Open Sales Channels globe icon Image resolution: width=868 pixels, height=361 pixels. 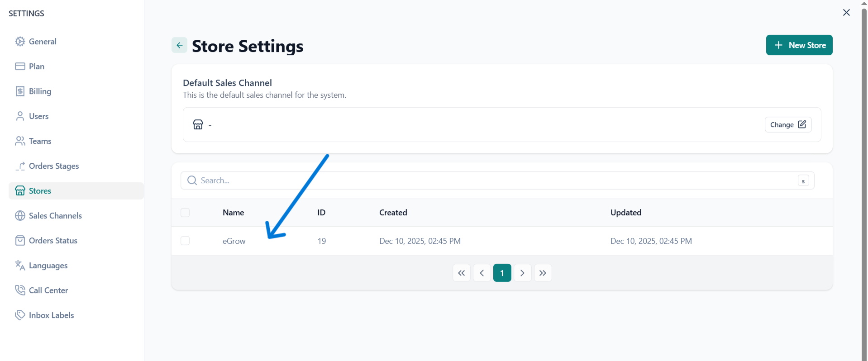(20, 216)
